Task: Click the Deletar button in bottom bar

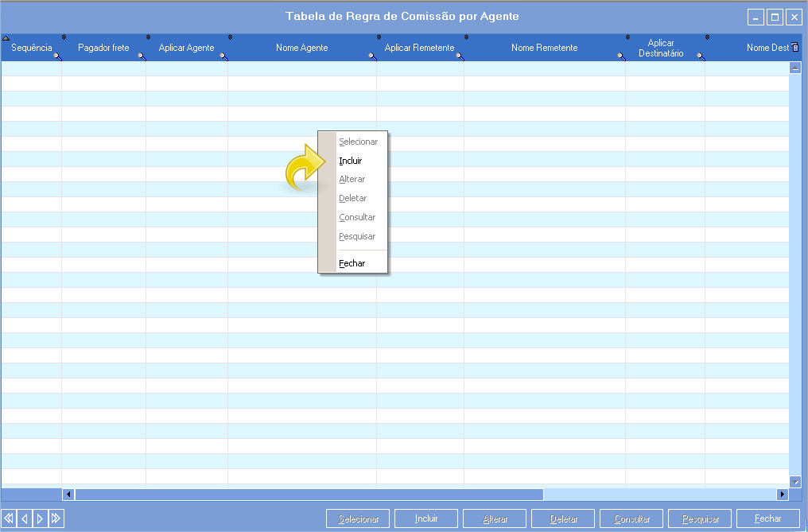Action: [x=563, y=518]
